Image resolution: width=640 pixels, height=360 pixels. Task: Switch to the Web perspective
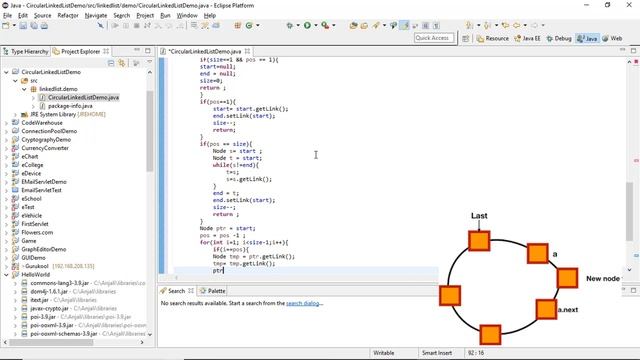(x=612, y=38)
